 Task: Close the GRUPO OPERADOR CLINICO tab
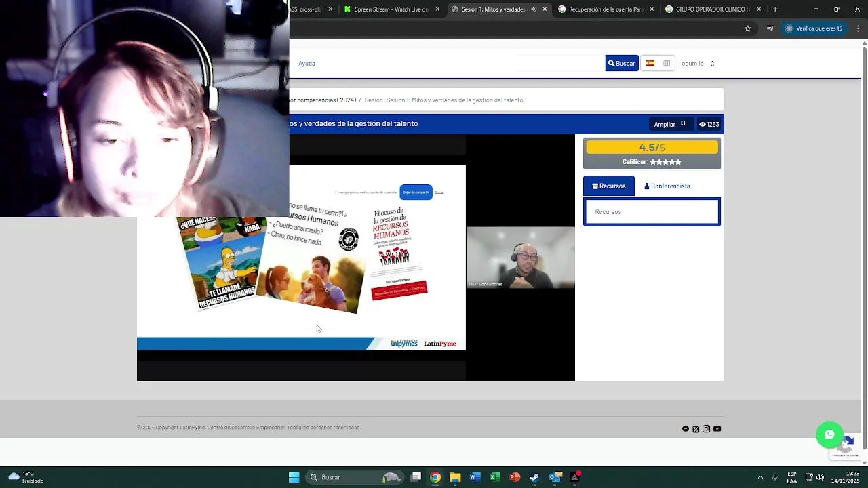[x=759, y=9]
